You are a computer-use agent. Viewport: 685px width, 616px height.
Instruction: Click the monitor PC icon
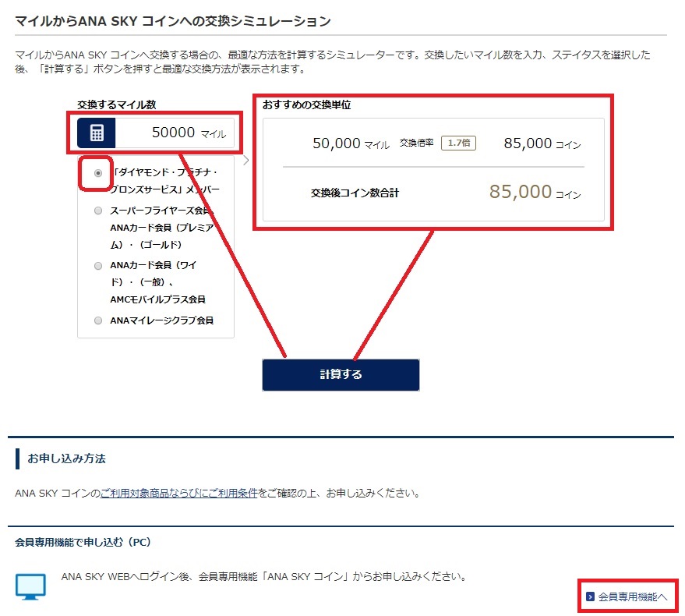[x=30, y=586]
